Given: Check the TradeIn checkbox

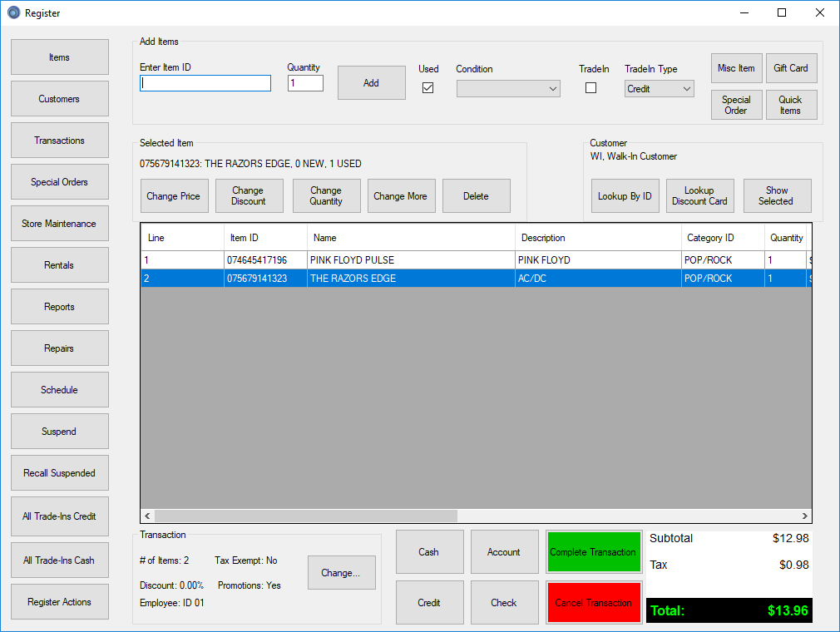Looking at the screenshot, I should (x=590, y=86).
